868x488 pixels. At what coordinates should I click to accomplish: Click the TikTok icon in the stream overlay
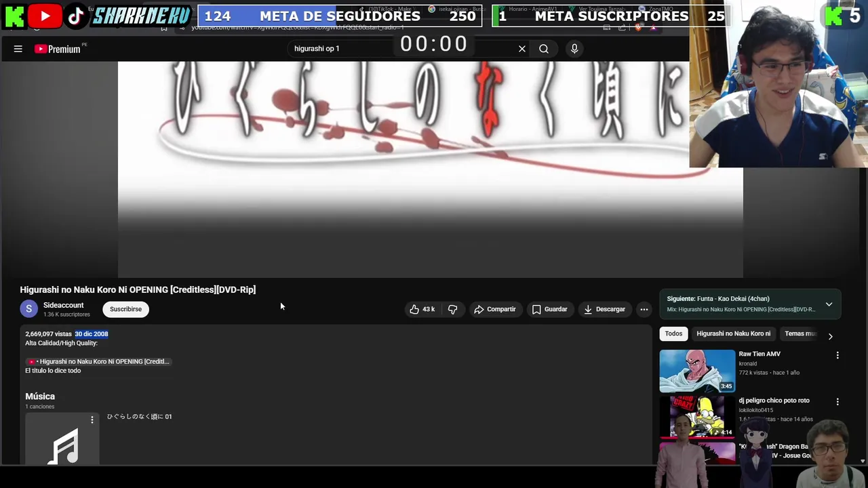pyautogui.click(x=77, y=16)
